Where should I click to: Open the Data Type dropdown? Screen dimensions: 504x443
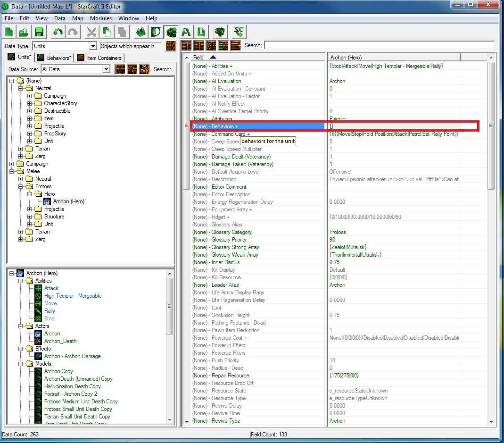pos(93,46)
